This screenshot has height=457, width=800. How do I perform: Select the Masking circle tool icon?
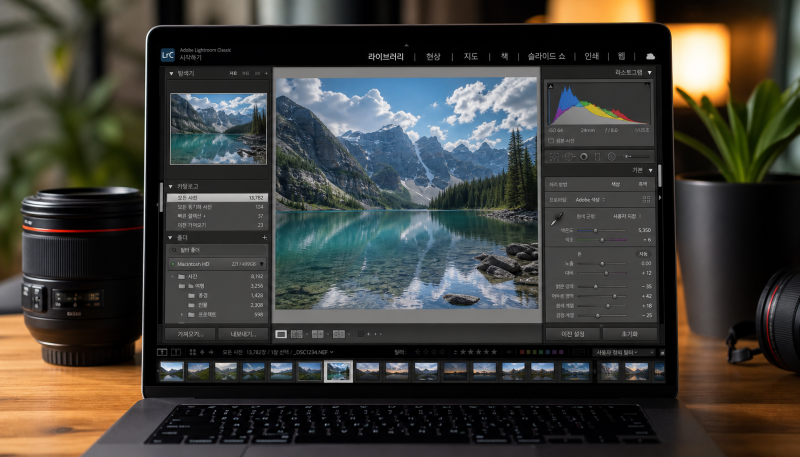(583, 157)
